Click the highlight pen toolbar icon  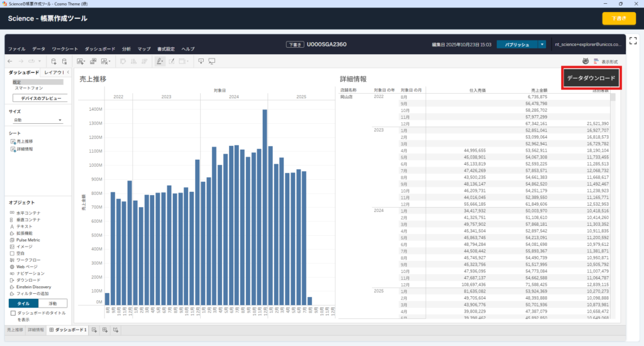[160, 61]
